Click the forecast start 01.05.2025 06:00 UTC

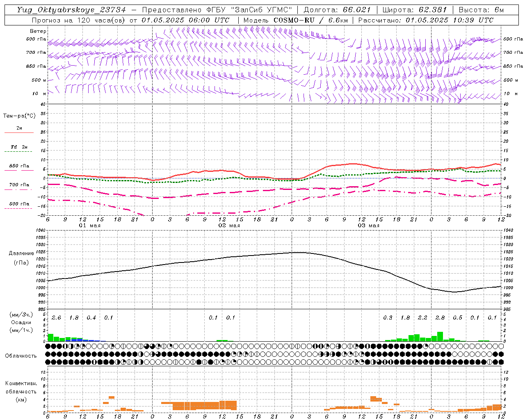(x=185, y=20)
